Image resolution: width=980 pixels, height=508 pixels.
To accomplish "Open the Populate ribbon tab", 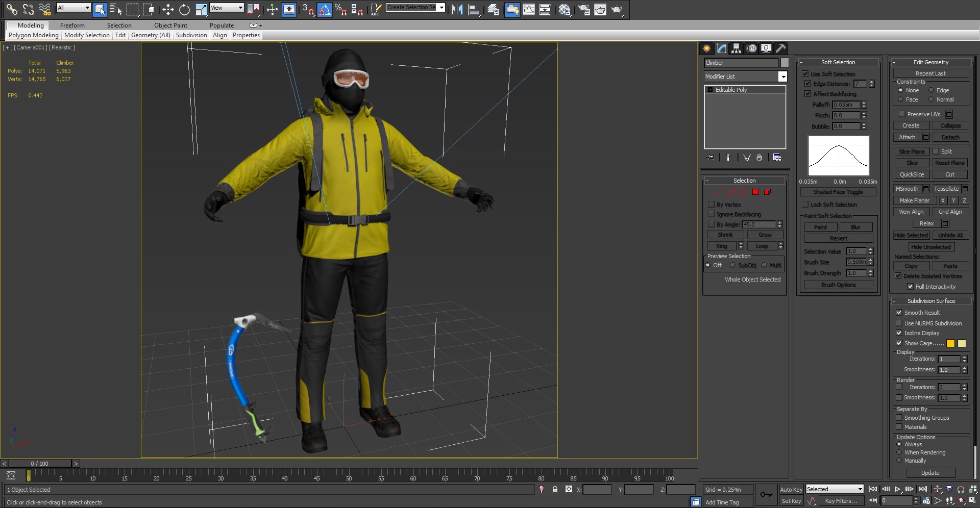I will [x=222, y=26].
